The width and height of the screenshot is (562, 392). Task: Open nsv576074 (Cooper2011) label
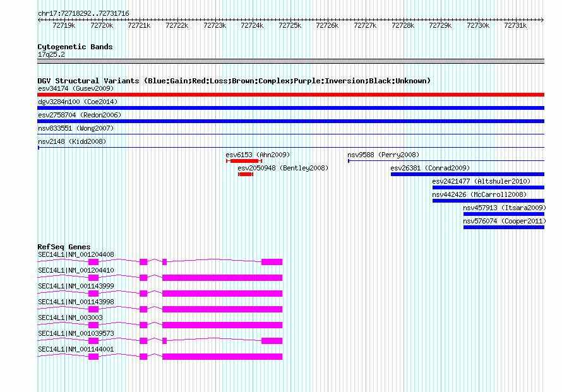505,221
